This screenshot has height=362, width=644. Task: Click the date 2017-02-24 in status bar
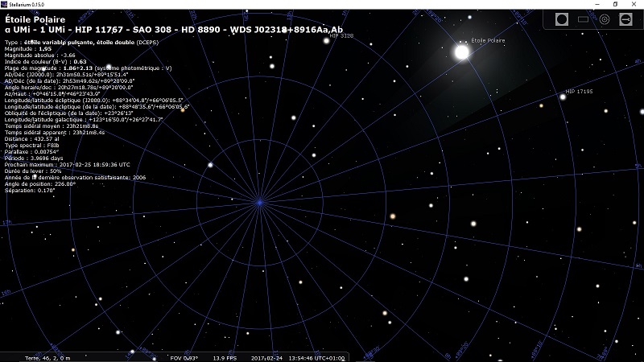[266, 357]
